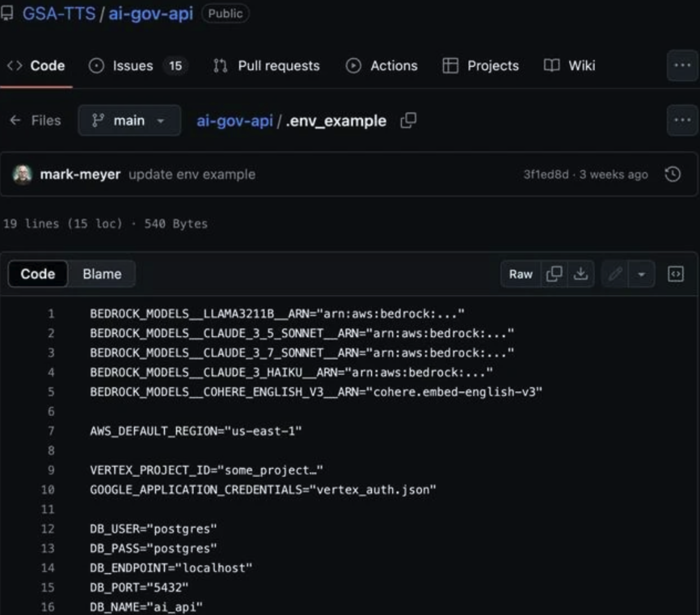This screenshot has height=615, width=700.
Task: Open the Issues tab
Action: pos(137,66)
